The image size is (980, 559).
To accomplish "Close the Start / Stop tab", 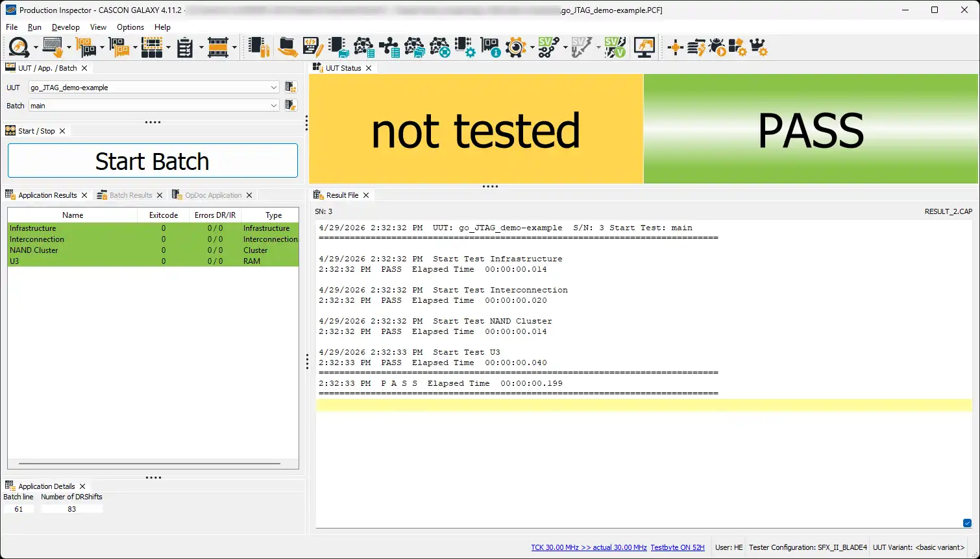I will click(62, 131).
